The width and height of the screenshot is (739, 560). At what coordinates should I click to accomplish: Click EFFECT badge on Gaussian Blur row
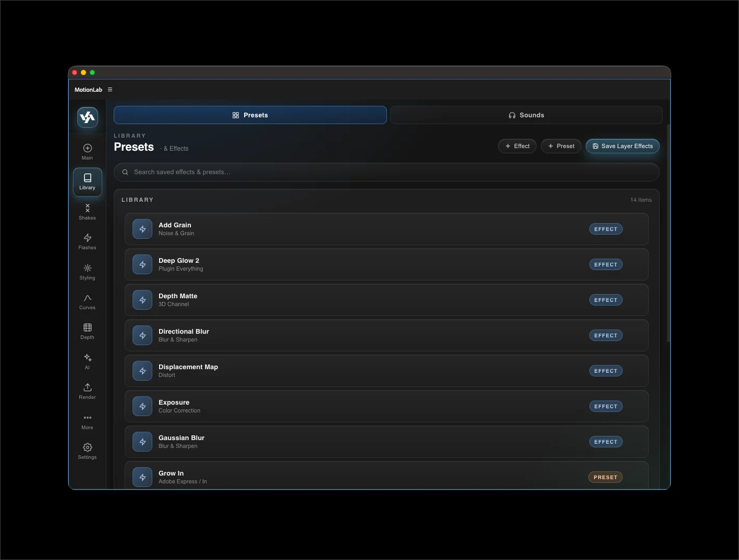coord(605,442)
